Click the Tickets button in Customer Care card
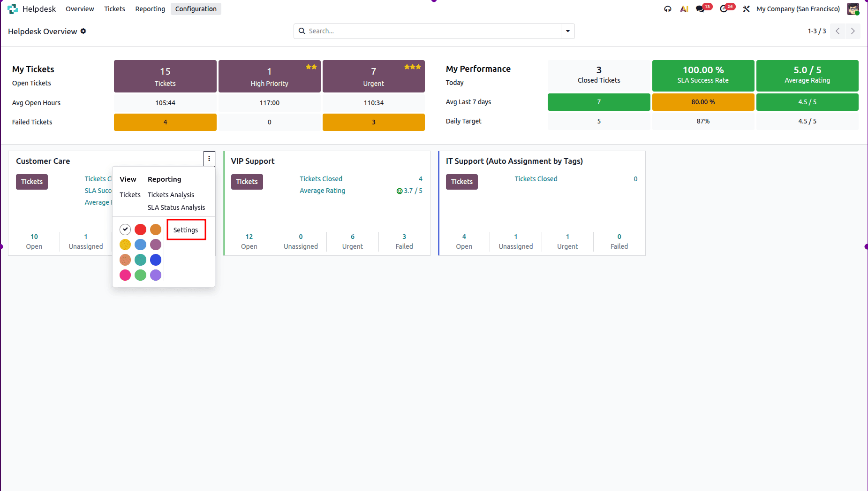 [x=32, y=182]
